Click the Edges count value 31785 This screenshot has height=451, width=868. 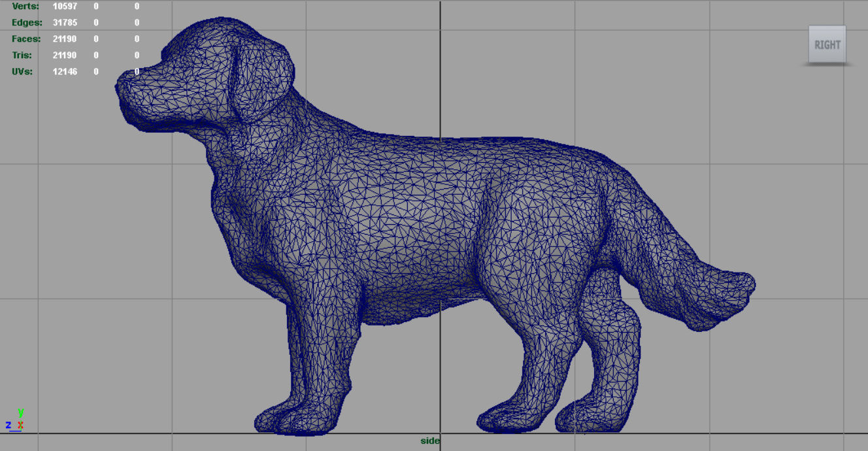click(65, 22)
